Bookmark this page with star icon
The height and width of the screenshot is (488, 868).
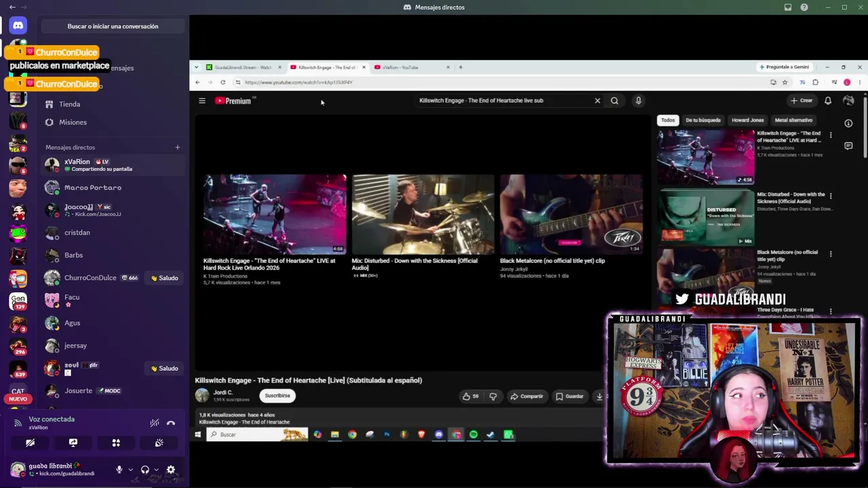[785, 82]
